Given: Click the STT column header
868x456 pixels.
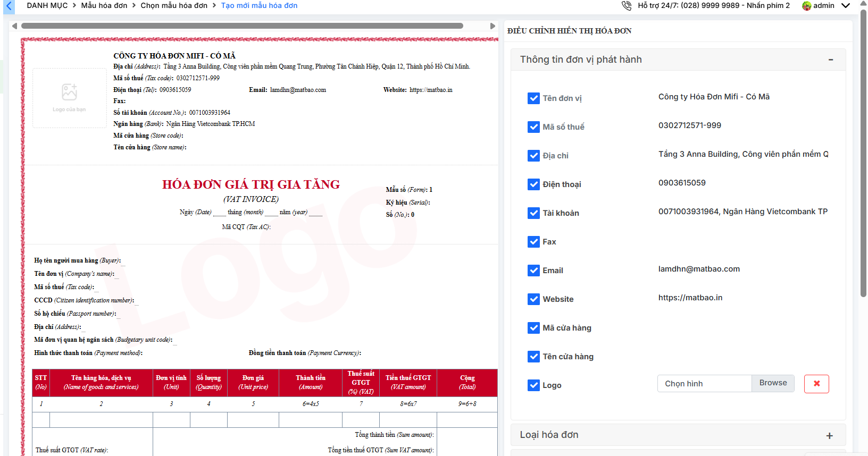Looking at the screenshot, I should 41,383.
